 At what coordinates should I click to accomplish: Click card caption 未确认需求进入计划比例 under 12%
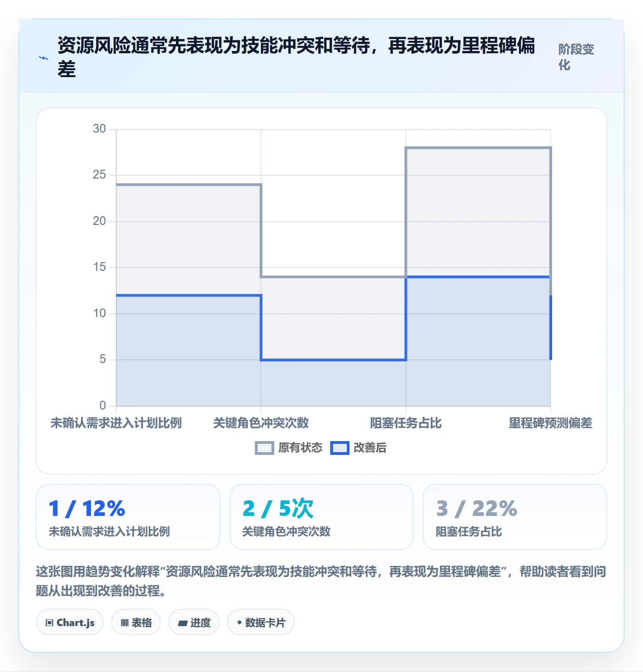point(109,532)
